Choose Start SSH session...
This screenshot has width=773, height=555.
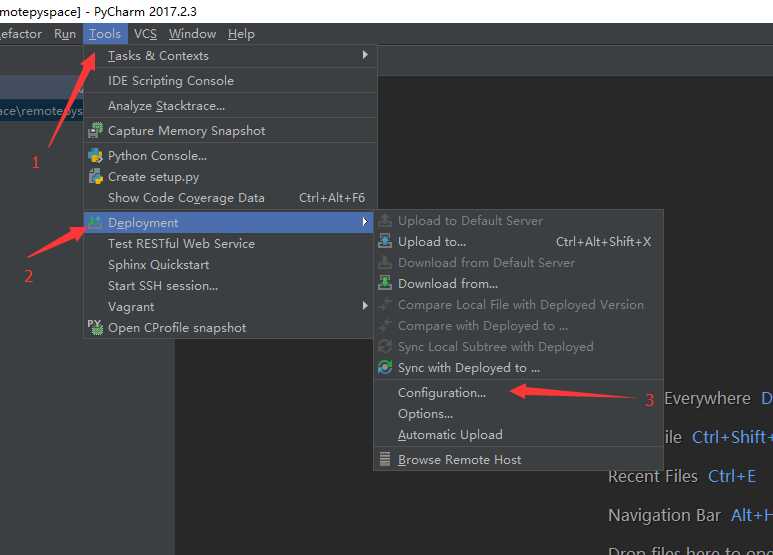230,286
